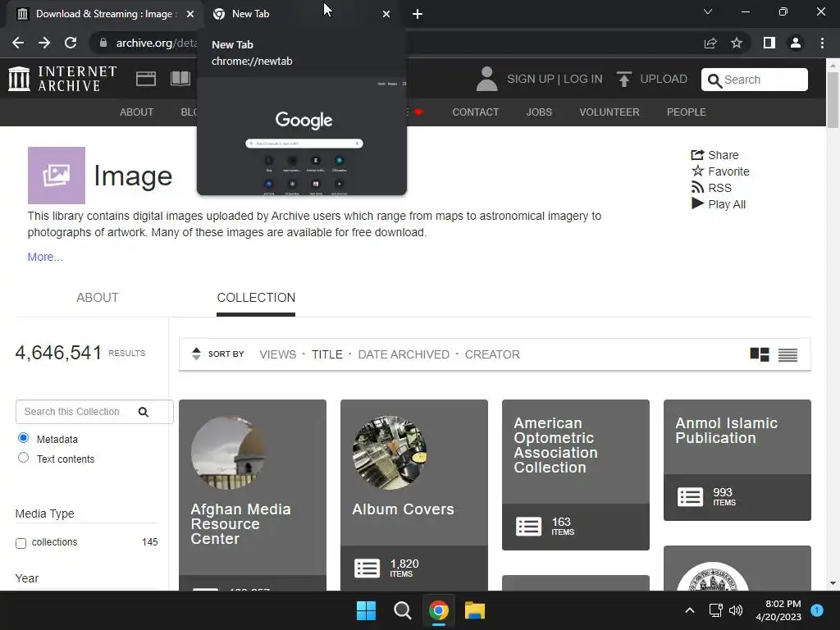Toggle the sort direction arrows
Image resolution: width=840 pixels, height=630 pixels.
(196, 354)
